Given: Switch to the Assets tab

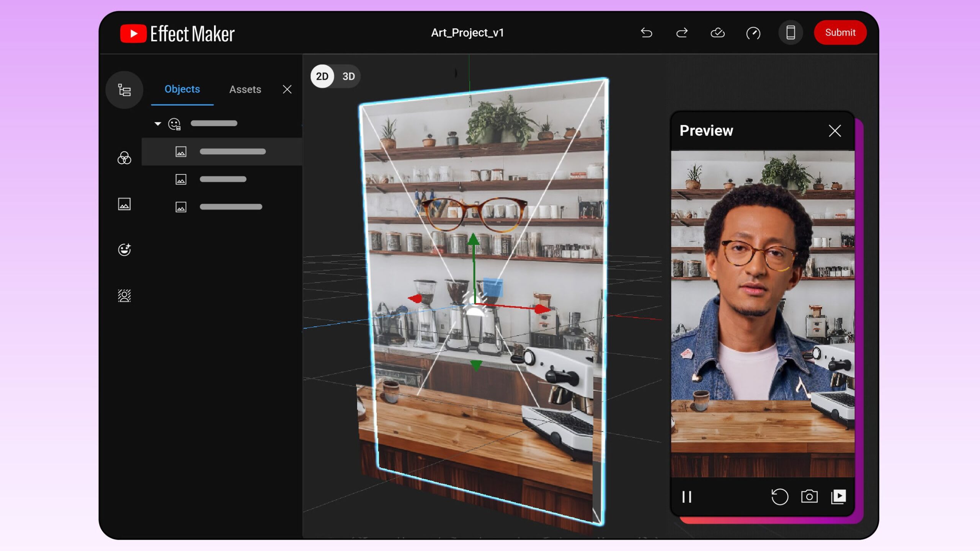Looking at the screenshot, I should point(245,90).
